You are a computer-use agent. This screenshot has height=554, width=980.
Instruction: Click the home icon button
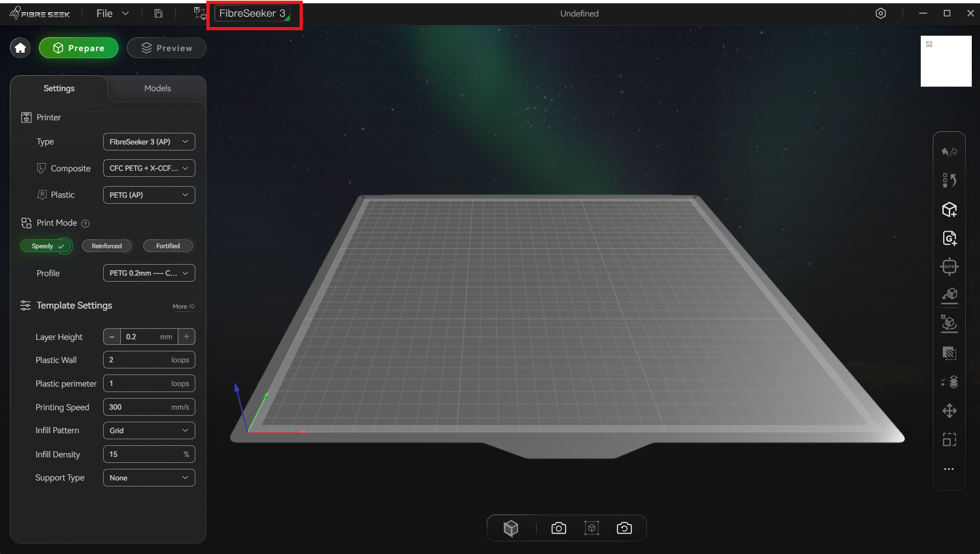[20, 48]
